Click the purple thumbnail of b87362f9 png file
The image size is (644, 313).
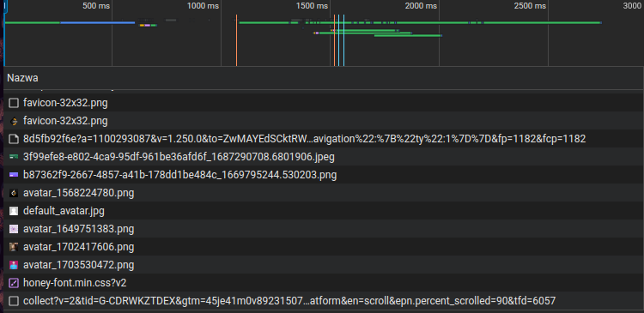click(x=14, y=175)
